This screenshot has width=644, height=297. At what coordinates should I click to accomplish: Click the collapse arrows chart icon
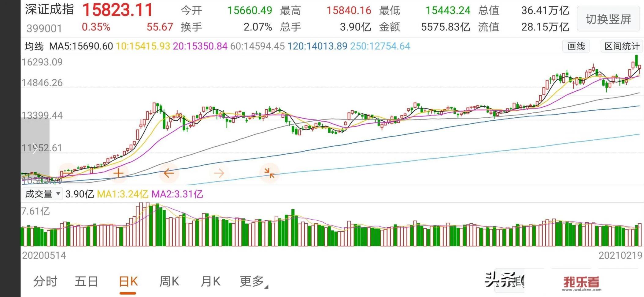coord(269,173)
